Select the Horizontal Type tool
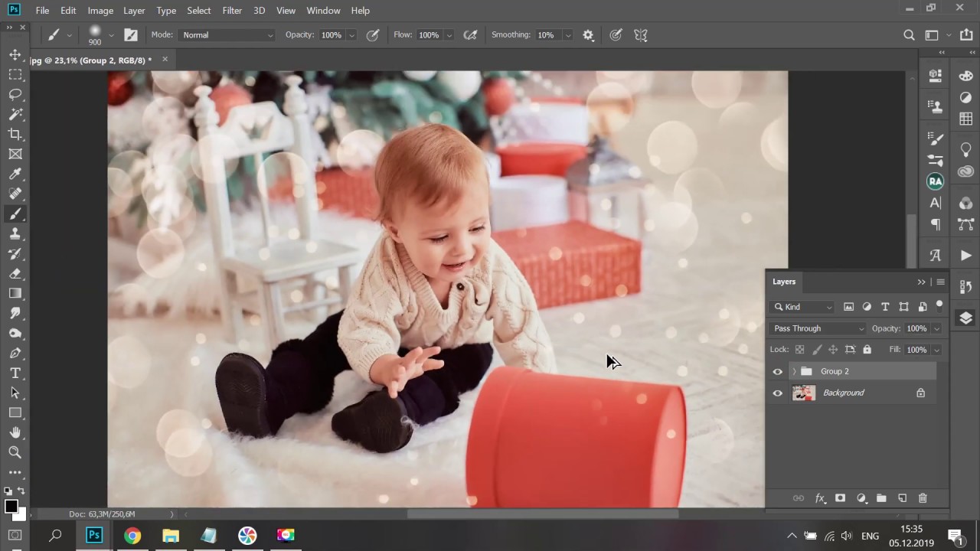The image size is (980, 551). click(x=15, y=373)
